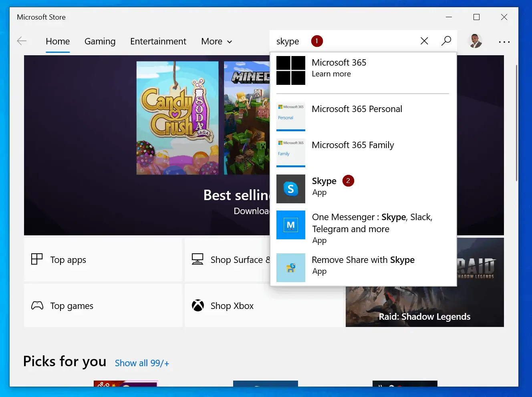The image size is (532, 397).
Task: Click the Minecraft game thumbnail
Action: [247, 118]
